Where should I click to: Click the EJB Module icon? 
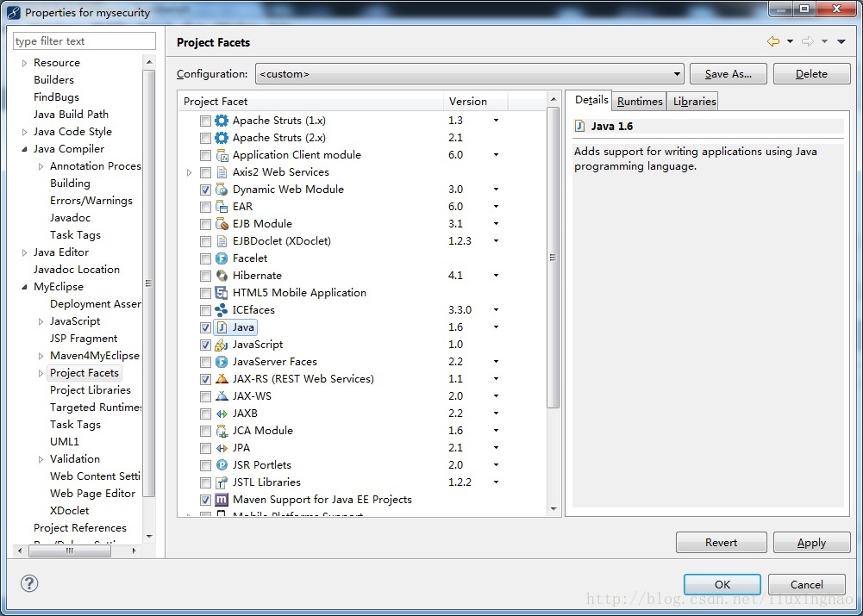222,224
